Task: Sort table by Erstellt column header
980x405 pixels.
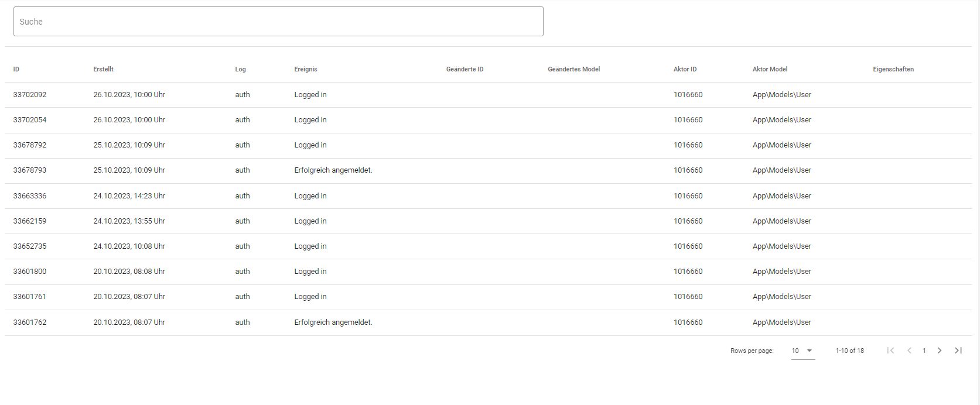Action: click(103, 69)
